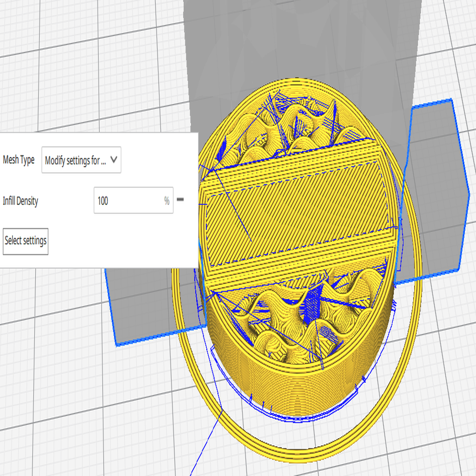Click the grey modifier mesh below the panel

[x=149, y=302]
